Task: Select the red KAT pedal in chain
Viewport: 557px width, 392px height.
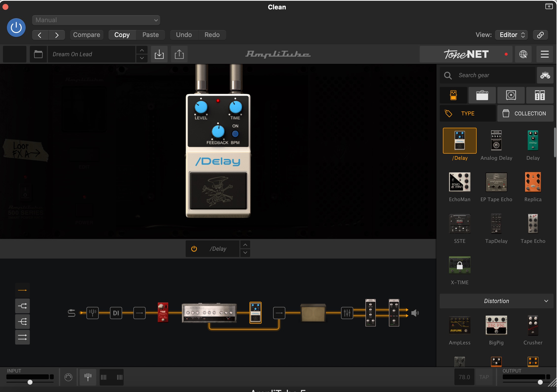Action: (x=163, y=312)
